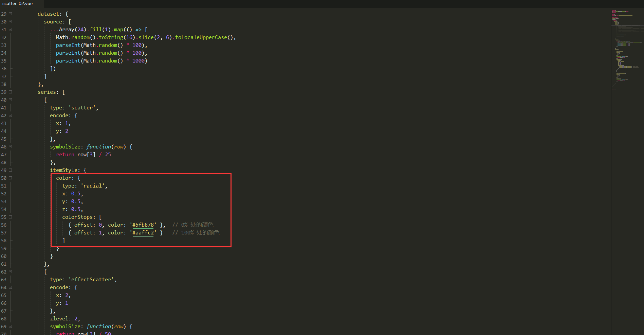Click the Array(24) expression

(73, 30)
